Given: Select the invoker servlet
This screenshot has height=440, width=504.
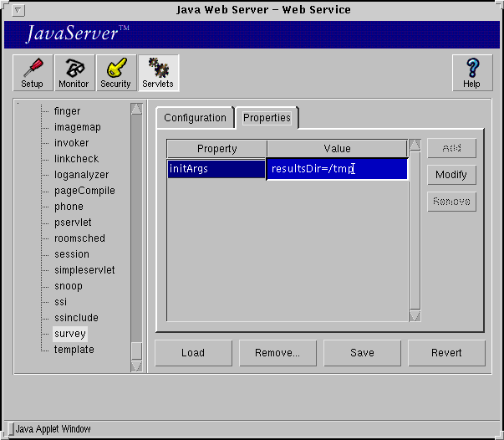Looking at the screenshot, I should click(71, 143).
